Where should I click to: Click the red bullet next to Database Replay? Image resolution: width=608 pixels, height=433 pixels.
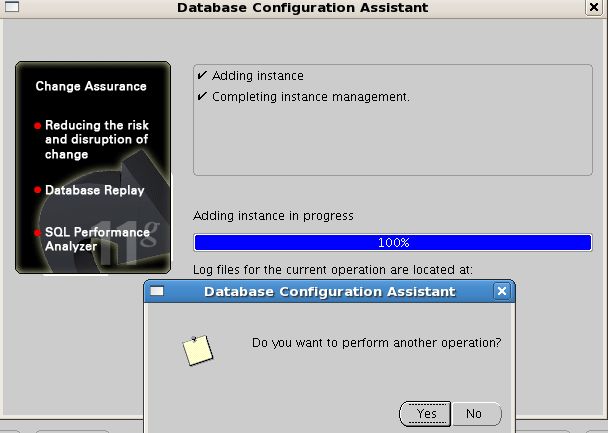tap(38, 190)
